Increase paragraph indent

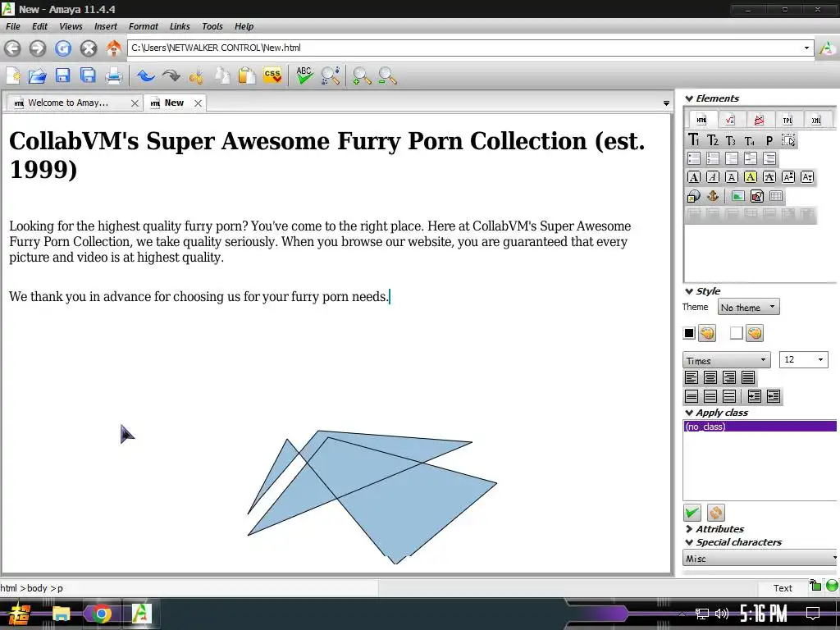coord(755,396)
